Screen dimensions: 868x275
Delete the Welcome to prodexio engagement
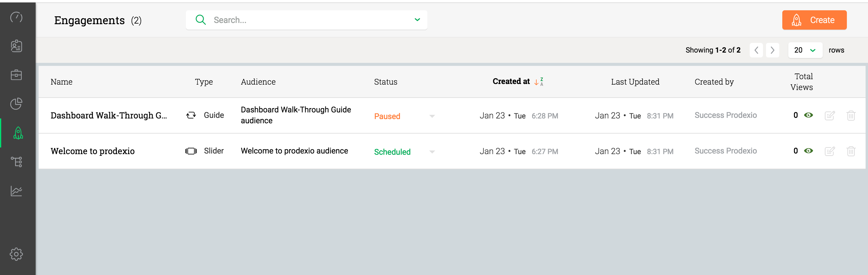pyautogui.click(x=851, y=151)
